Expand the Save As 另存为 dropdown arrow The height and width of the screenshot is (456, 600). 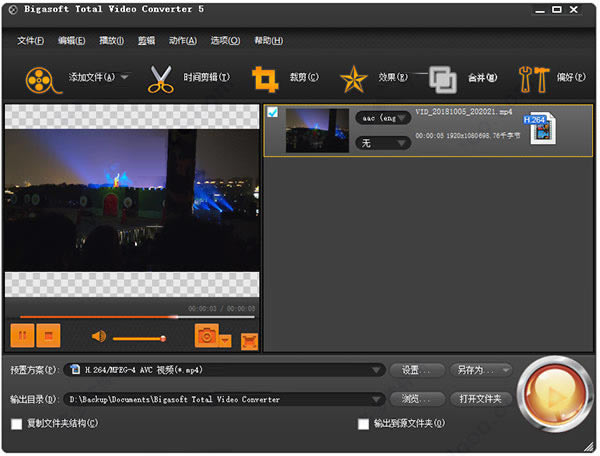[506, 370]
